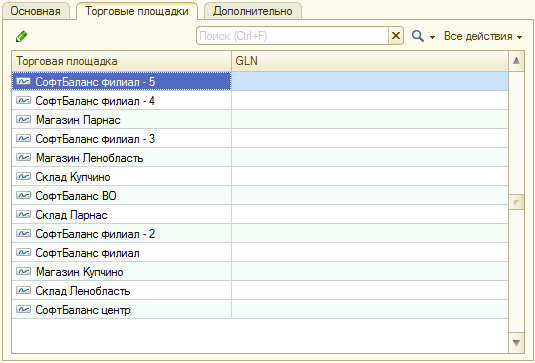Switch to the Основная tab

pyautogui.click(x=35, y=11)
